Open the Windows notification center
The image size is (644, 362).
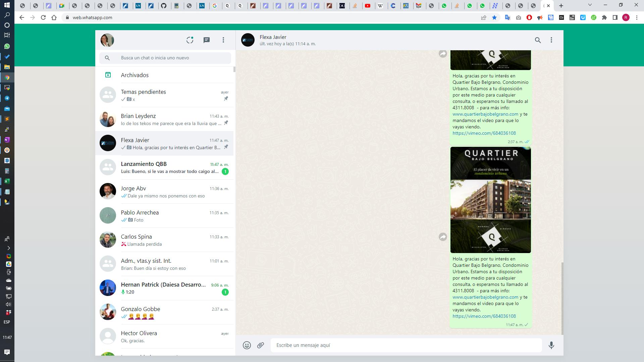click(7, 352)
